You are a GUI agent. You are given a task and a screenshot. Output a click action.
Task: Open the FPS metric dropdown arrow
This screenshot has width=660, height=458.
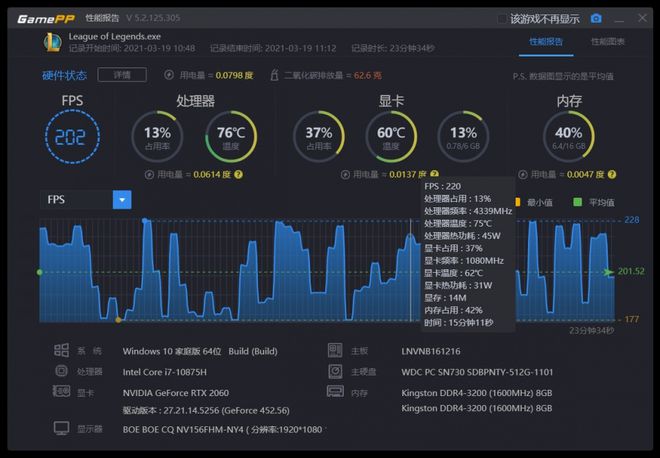pyautogui.click(x=122, y=200)
